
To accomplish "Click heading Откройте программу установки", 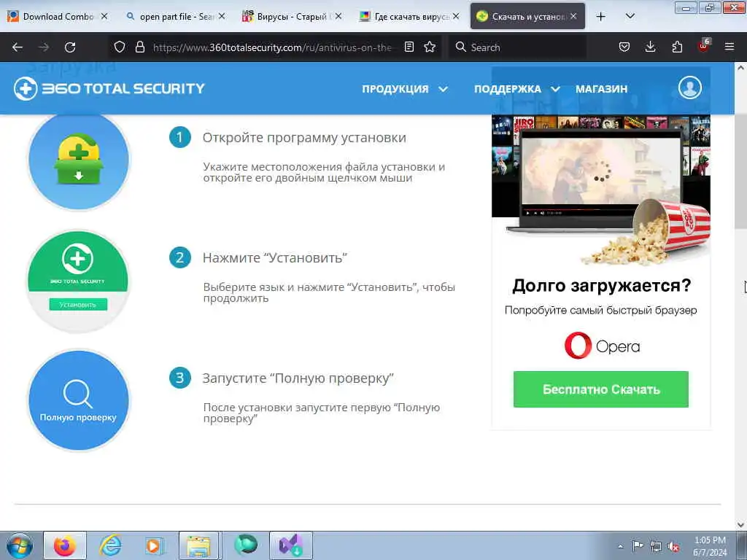I will tap(304, 138).
